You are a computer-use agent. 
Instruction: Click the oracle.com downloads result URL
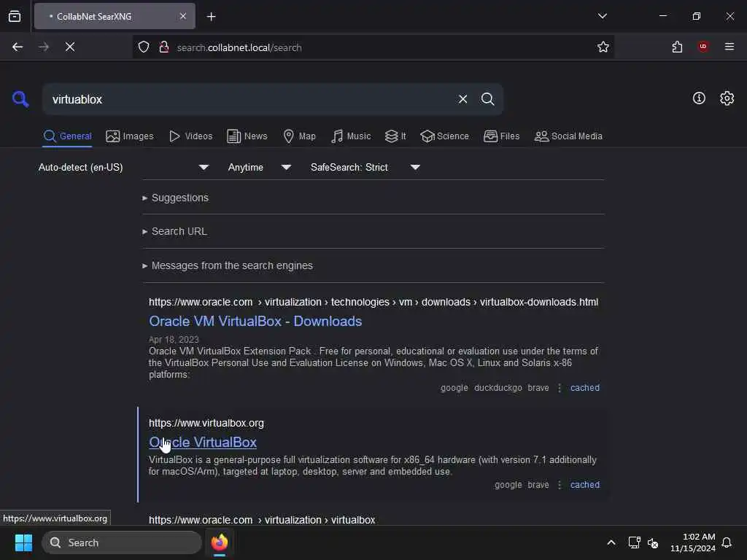click(x=373, y=302)
